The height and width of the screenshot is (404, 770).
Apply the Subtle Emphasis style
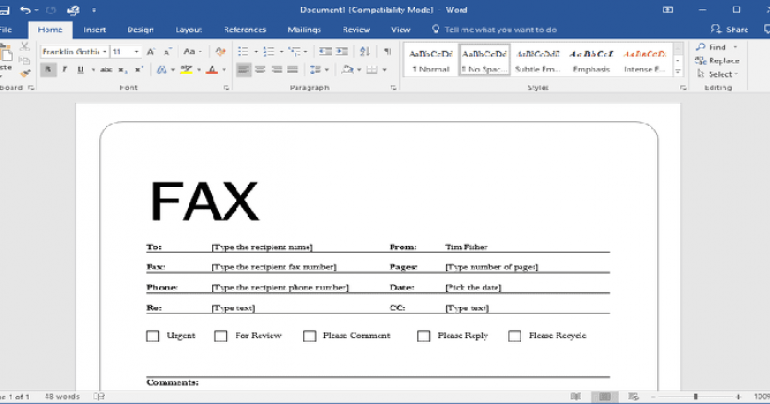click(x=538, y=60)
